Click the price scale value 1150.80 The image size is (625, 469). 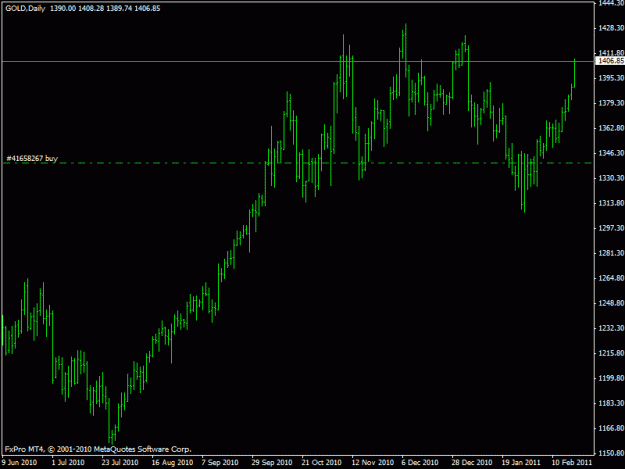pyautogui.click(x=611, y=453)
